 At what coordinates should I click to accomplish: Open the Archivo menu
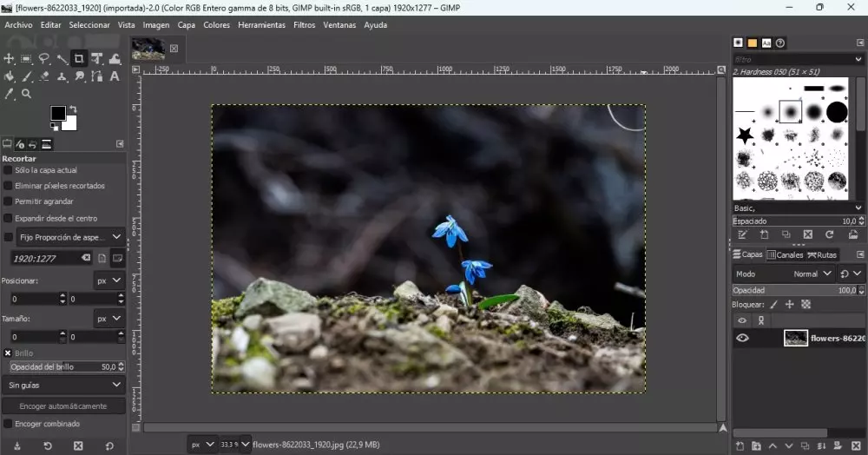tap(18, 25)
